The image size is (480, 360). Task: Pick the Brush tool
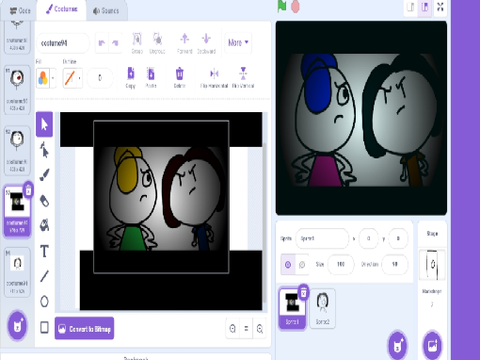point(44,175)
